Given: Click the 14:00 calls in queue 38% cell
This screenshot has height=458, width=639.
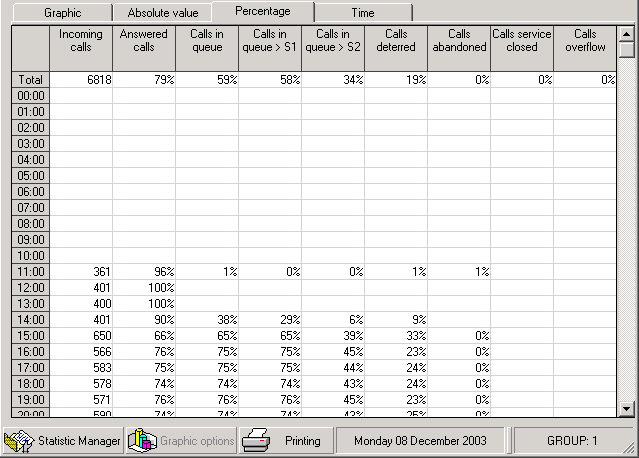Looking at the screenshot, I should tap(207, 319).
